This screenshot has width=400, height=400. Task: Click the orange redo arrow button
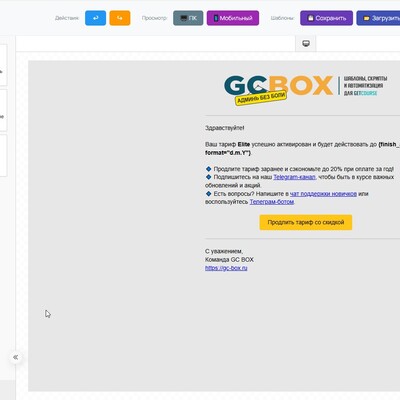pos(120,18)
